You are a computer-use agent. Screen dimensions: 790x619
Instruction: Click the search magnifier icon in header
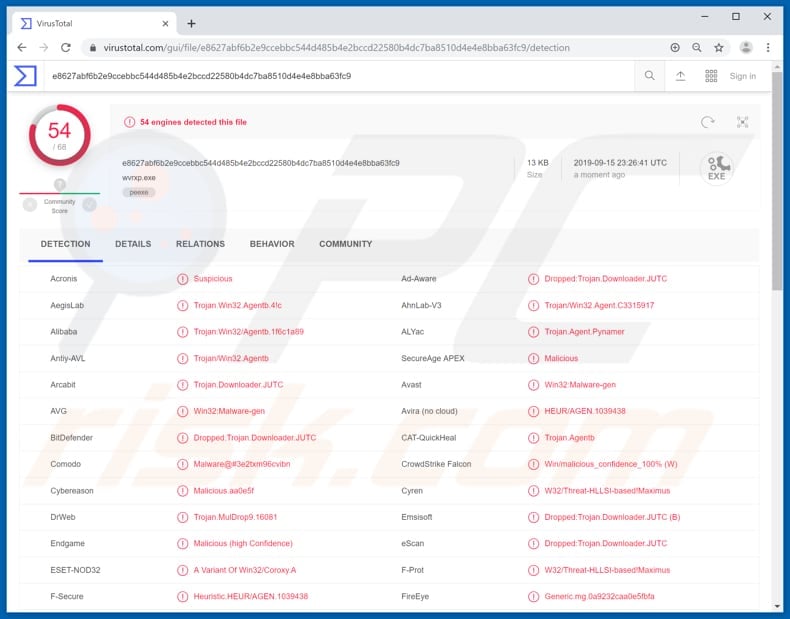[649, 76]
